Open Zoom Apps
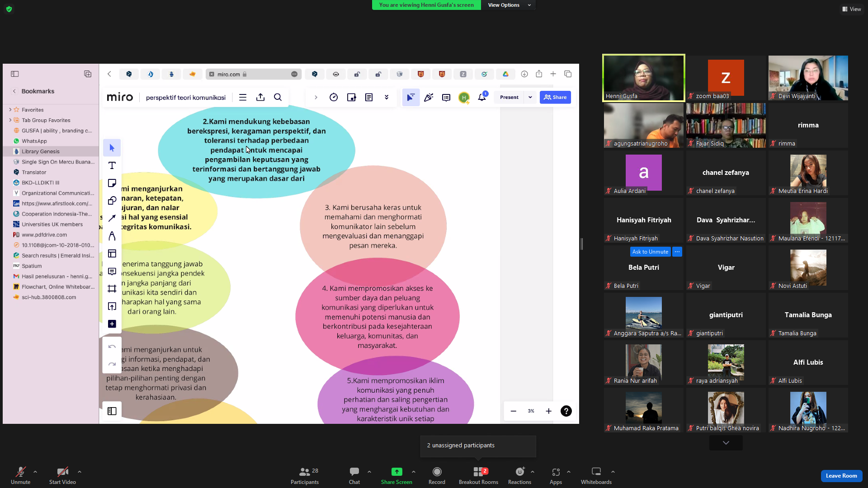The height and width of the screenshot is (488, 868). tap(556, 476)
